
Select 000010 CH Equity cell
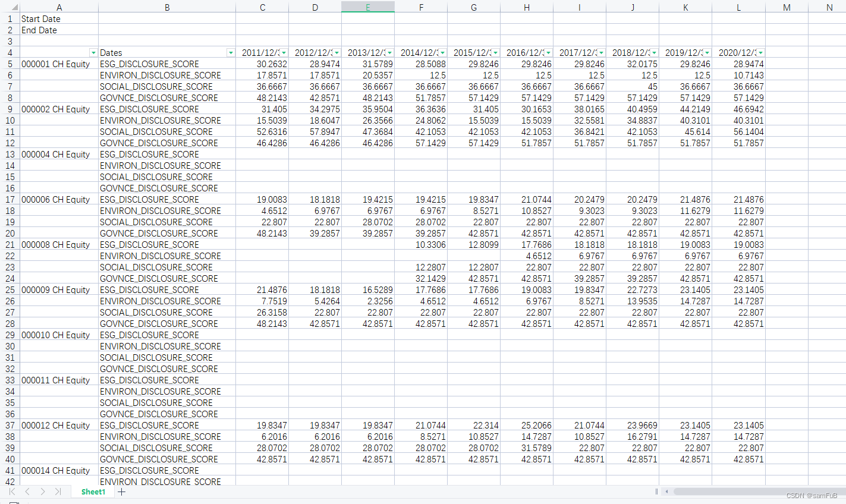(x=59, y=335)
